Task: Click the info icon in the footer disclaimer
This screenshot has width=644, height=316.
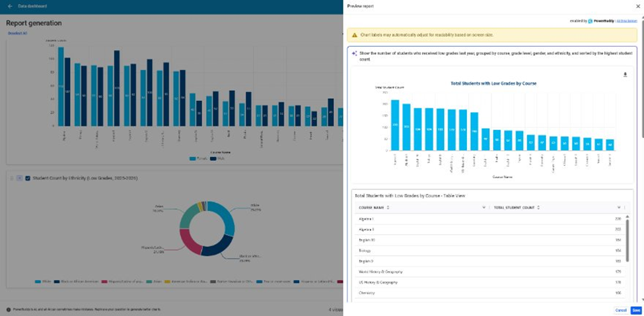Action: [x=9, y=309]
